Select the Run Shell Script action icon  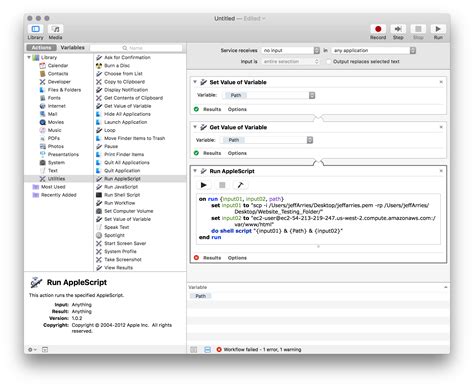click(x=99, y=195)
